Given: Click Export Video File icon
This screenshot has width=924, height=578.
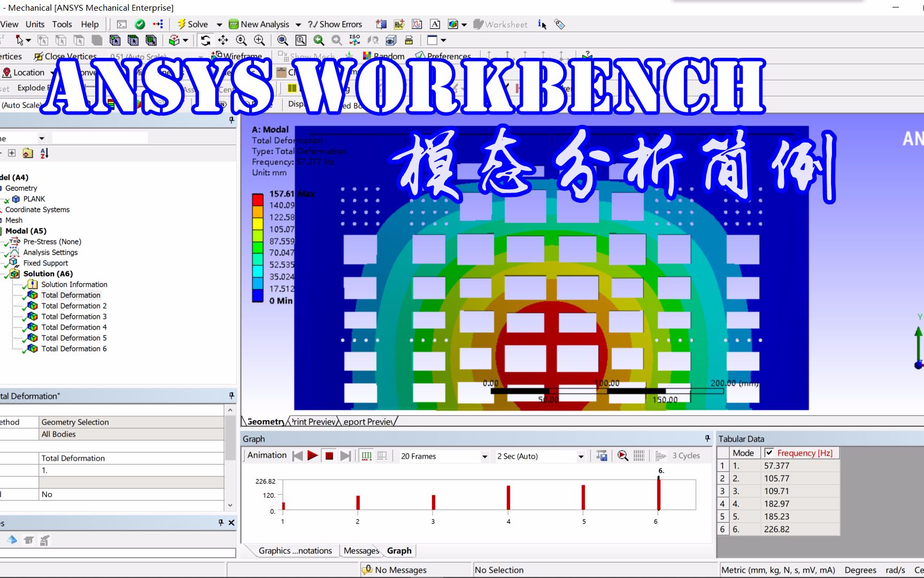Looking at the screenshot, I should coord(602,456).
